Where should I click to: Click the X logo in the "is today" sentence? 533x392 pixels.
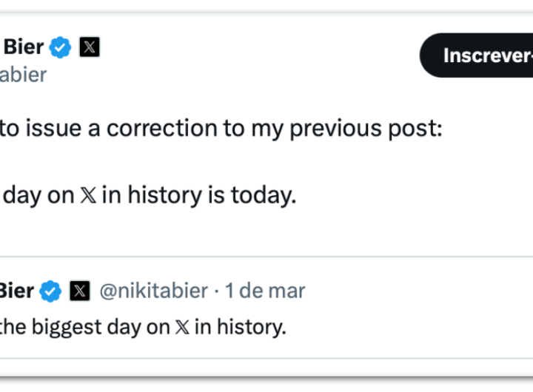tap(89, 195)
